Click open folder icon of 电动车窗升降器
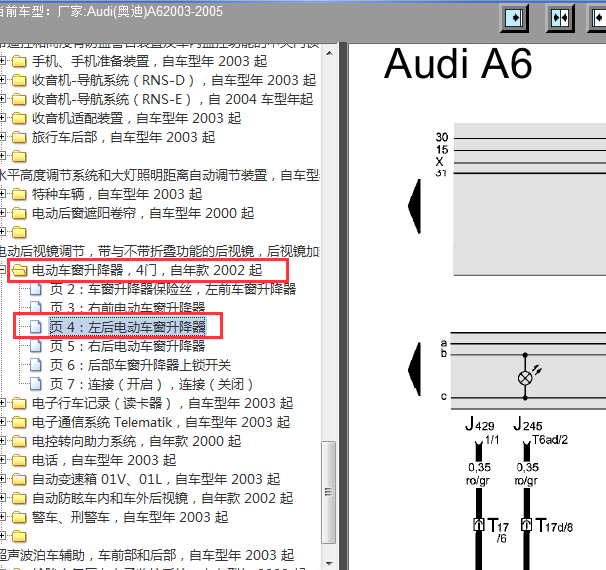Image resolution: width=606 pixels, height=570 pixels. 19,270
